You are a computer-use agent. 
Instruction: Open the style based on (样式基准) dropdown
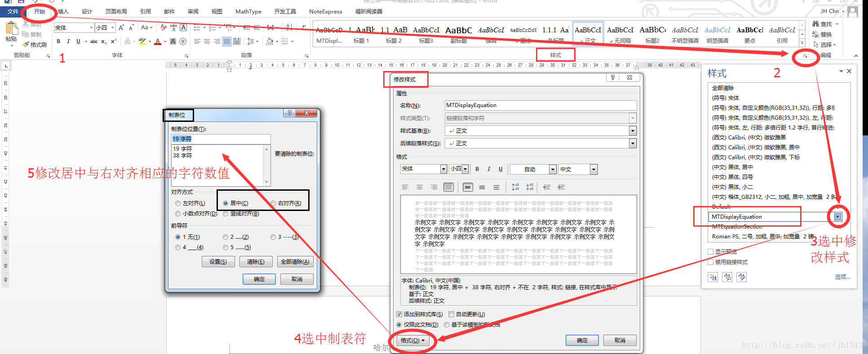pyautogui.click(x=633, y=131)
